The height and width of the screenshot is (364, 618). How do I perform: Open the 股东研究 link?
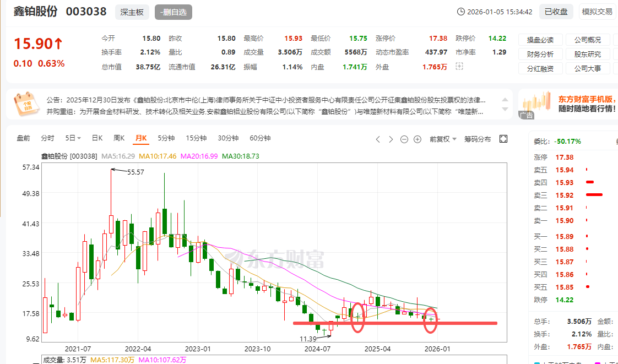pos(588,54)
